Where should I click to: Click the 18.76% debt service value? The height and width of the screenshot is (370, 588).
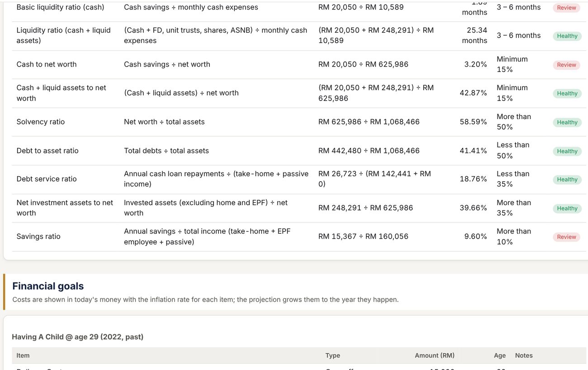coord(473,179)
